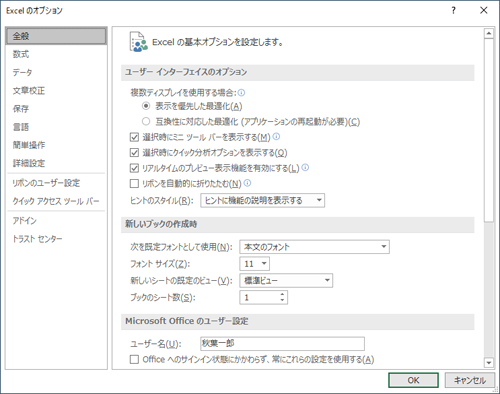Click info icon beside リボンを自動的に折りたたむ
Image resolution: width=500 pixels, height=394 pixels.
point(247,183)
